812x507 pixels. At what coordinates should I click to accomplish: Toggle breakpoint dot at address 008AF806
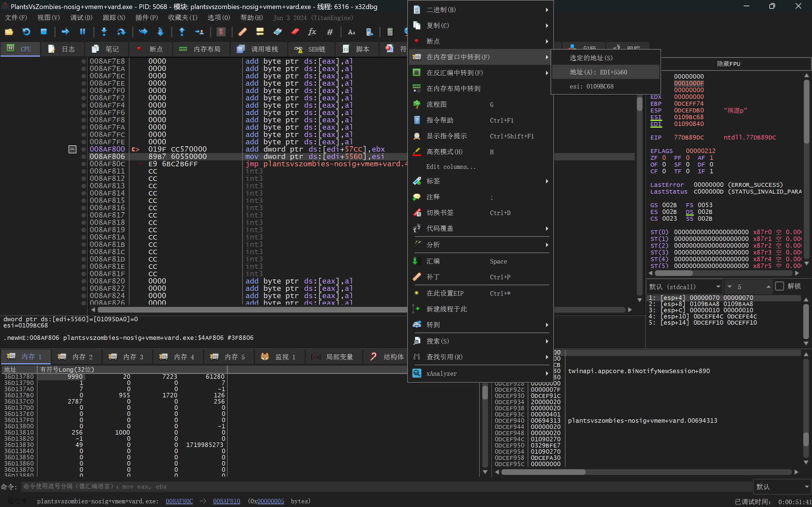pyautogui.click(x=83, y=157)
